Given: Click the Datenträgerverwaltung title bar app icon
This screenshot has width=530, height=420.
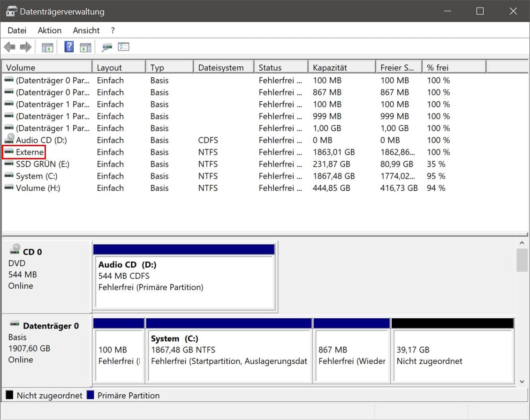Looking at the screenshot, I should pyautogui.click(x=12, y=11).
